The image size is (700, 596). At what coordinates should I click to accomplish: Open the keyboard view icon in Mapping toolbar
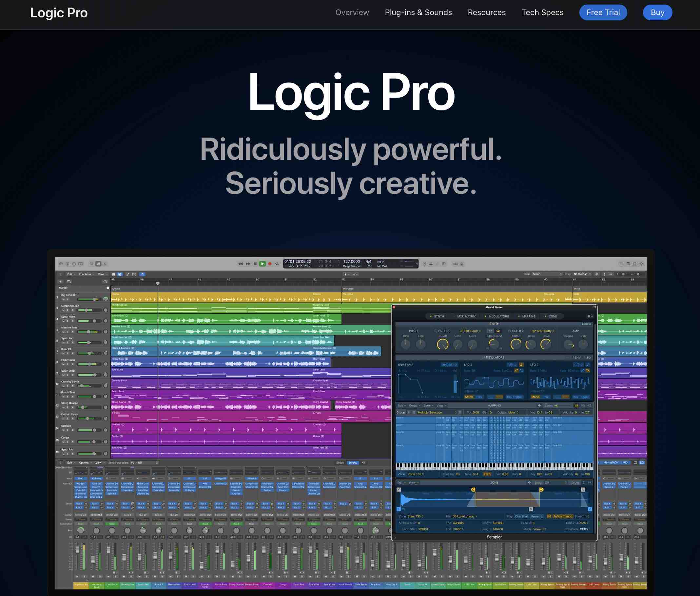pos(577,406)
